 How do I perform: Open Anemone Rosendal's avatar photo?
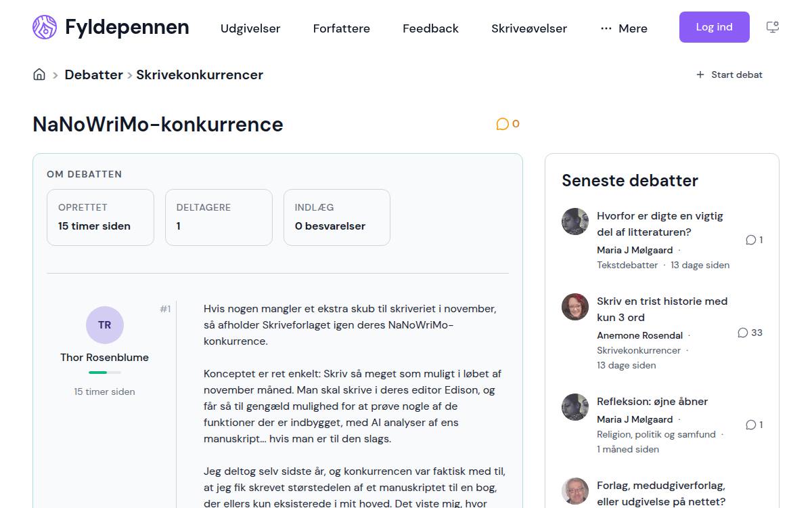point(575,307)
